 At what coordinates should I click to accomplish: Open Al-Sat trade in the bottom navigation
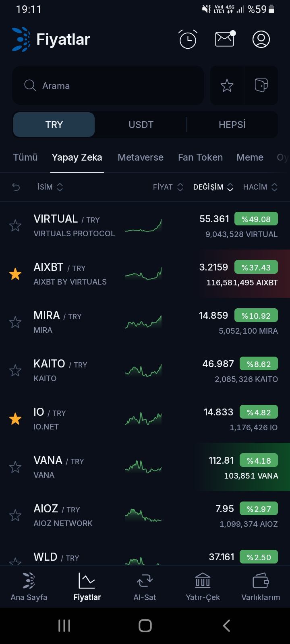click(145, 586)
